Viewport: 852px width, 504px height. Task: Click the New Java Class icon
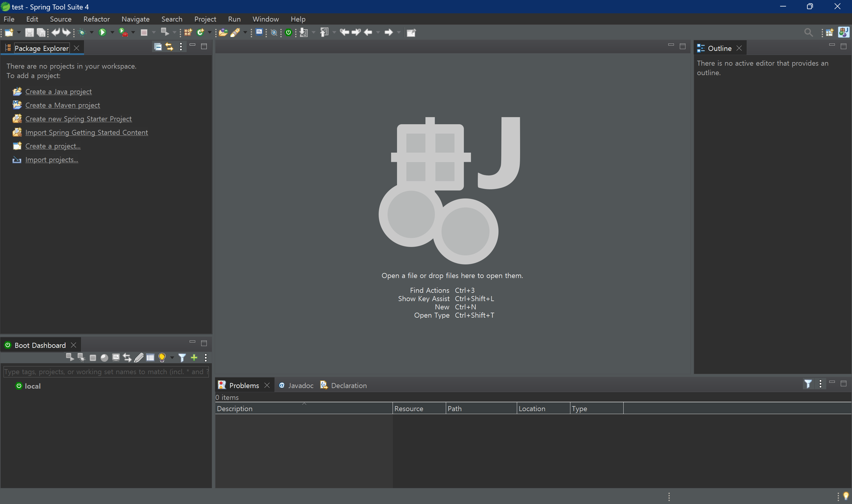pyautogui.click(x=200, y=32)
